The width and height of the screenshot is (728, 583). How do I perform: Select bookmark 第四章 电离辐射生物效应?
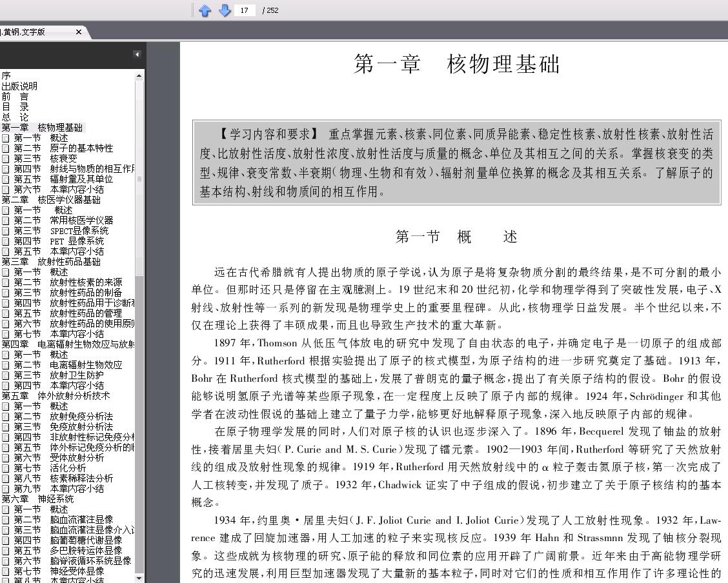68,344
